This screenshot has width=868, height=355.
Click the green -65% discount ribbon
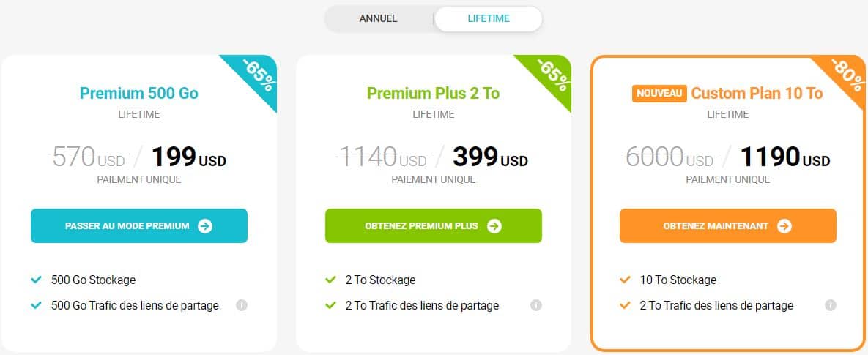(x=552, y=75)
